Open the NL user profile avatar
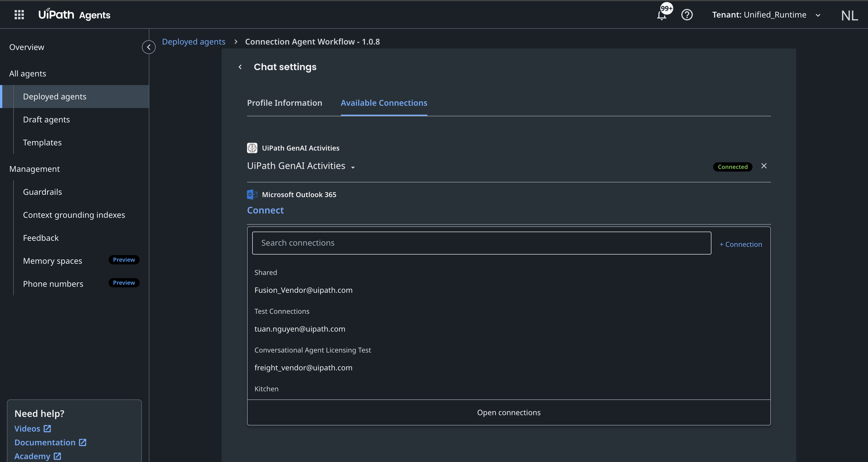868x462 pixels. pos(849,15)
